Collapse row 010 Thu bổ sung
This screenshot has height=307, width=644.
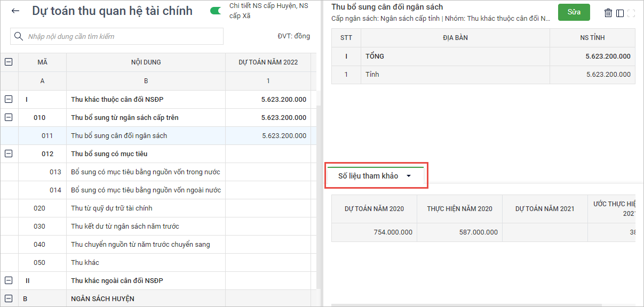(9, 117)
